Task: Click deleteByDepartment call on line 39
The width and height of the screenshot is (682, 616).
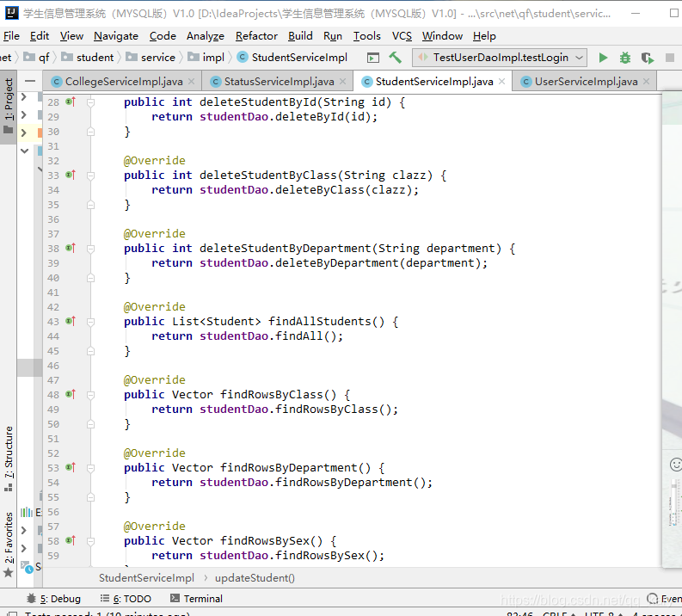Action: click(336, 262)
